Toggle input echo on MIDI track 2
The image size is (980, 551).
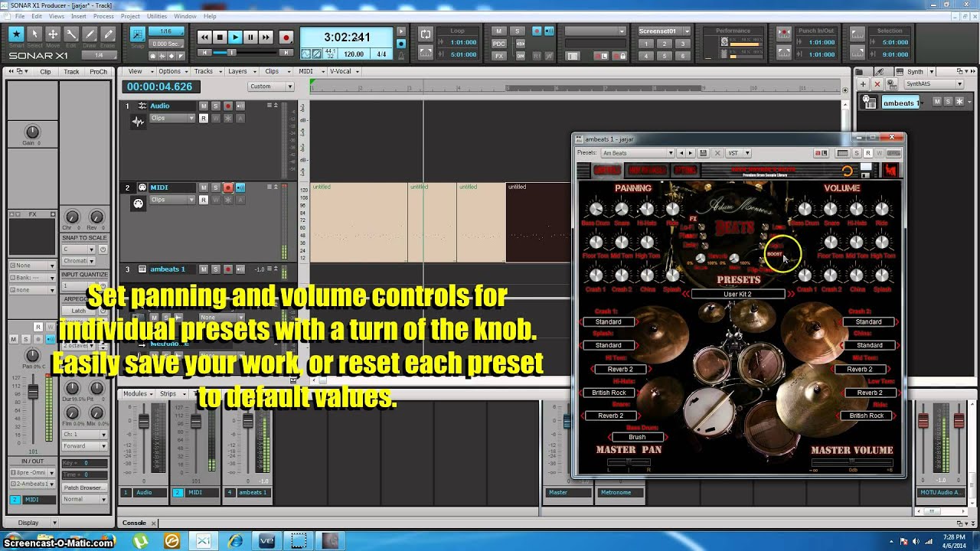[240, 187]
